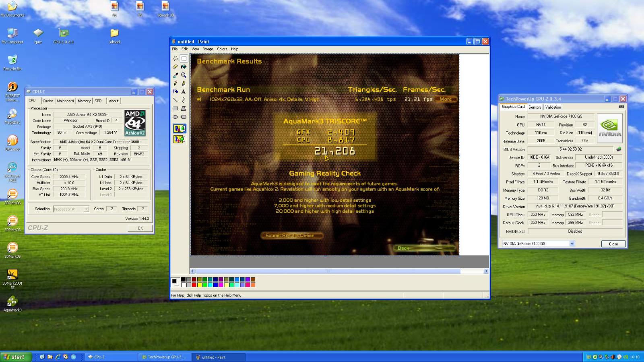Image resolution: width=644 pixels, height=362 pixels.
Task: Activate the Pick Color eyedropper tool
Action: [x=175, y=75]
